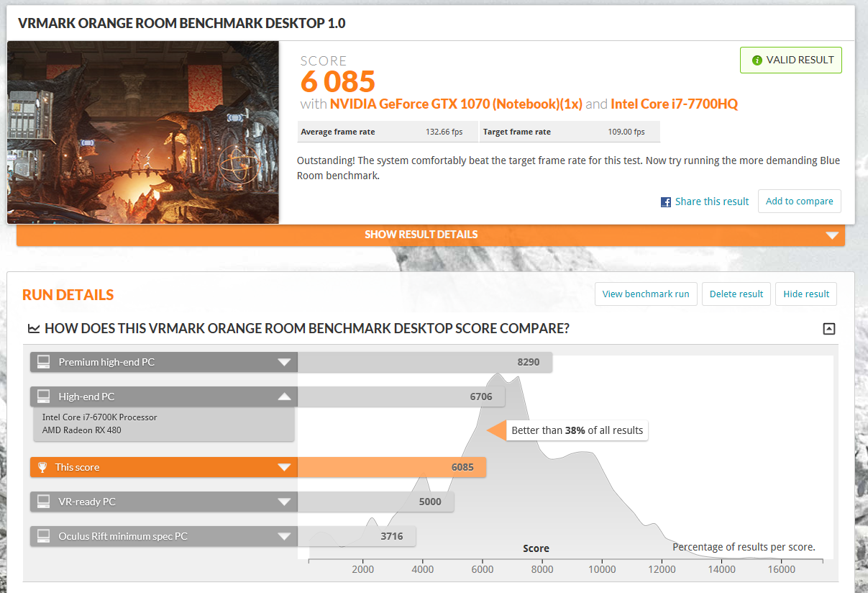Expand the VR-ready PC row arrow
This screenshot has height=593, width=868.
[285, 502]
